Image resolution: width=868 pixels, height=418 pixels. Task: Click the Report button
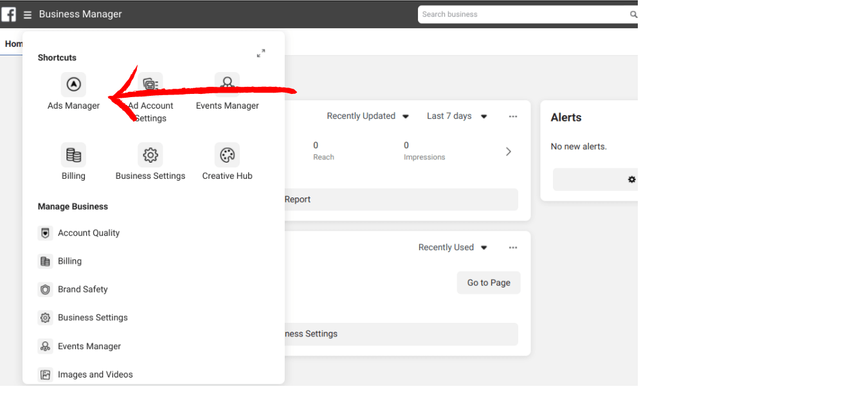401,199
